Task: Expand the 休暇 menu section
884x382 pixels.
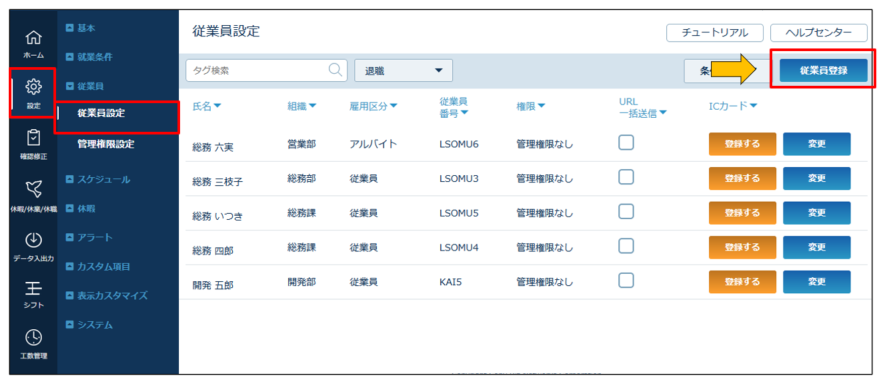Action: click(x=80, y=208)
